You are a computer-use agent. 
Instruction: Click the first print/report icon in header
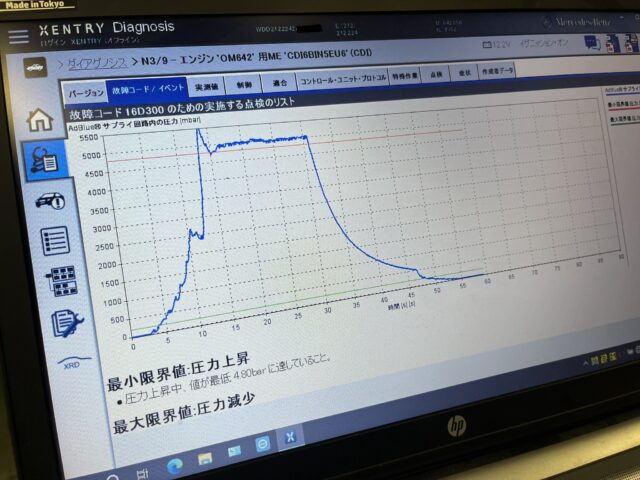pos(613,43)
